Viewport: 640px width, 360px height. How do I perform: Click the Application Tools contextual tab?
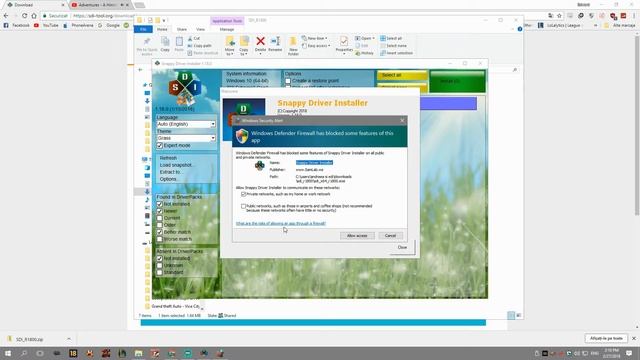(227, 20)
